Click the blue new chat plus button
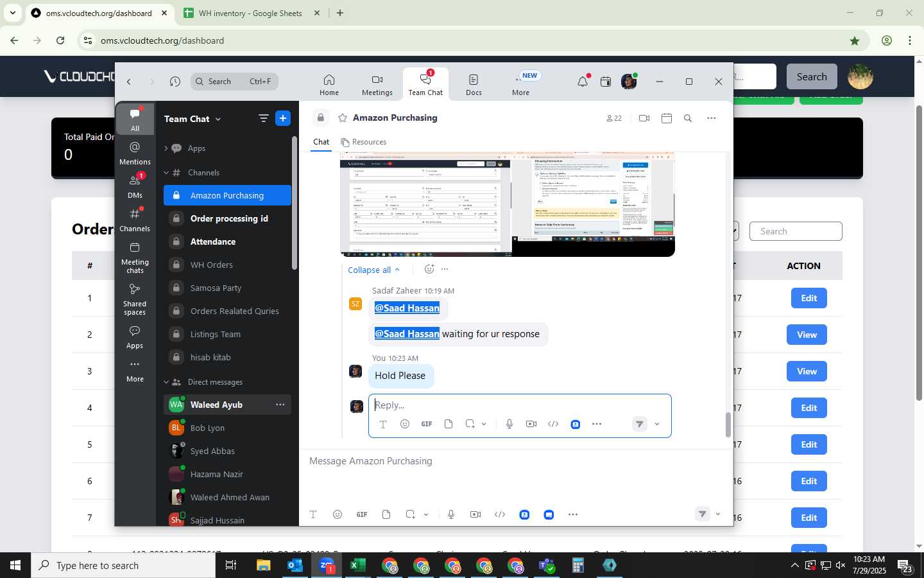 tap(283, 118)
